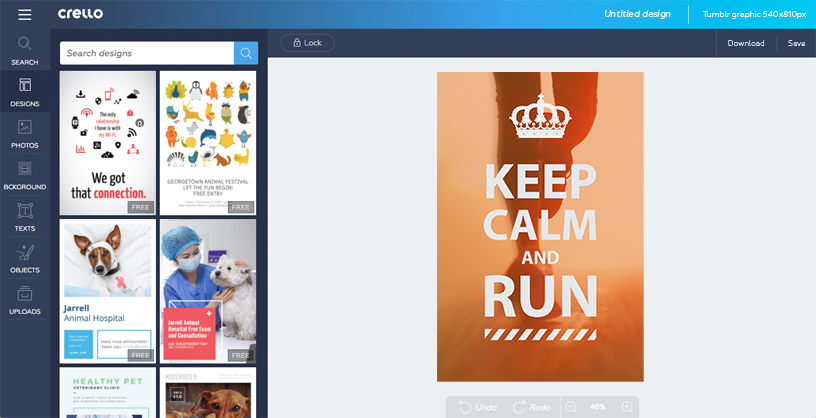This screenshot has height=418, width=816.
Task: Click the magnifier search button
Action: coord(246,53)
